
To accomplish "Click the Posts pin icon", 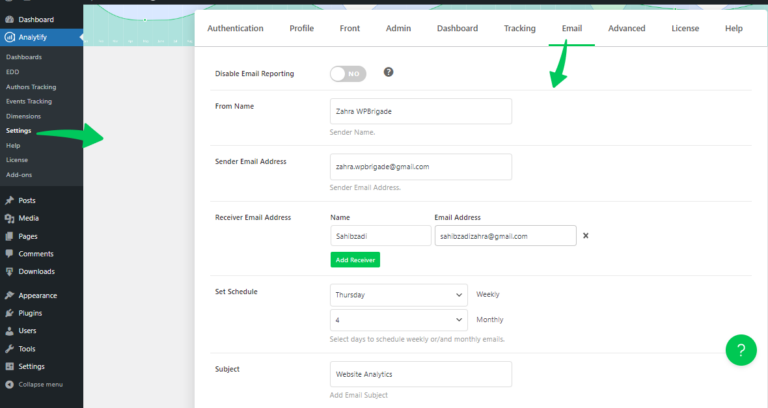I will 9,200.
